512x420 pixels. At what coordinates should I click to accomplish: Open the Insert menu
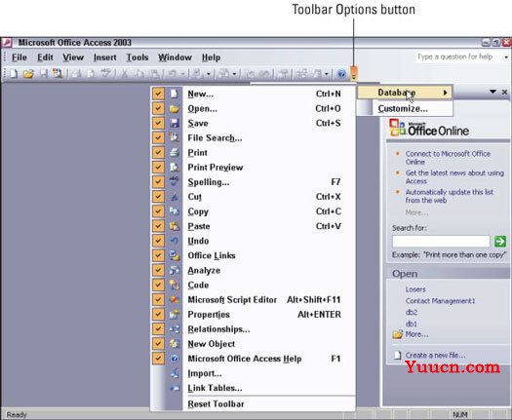(x=104, y=57)
